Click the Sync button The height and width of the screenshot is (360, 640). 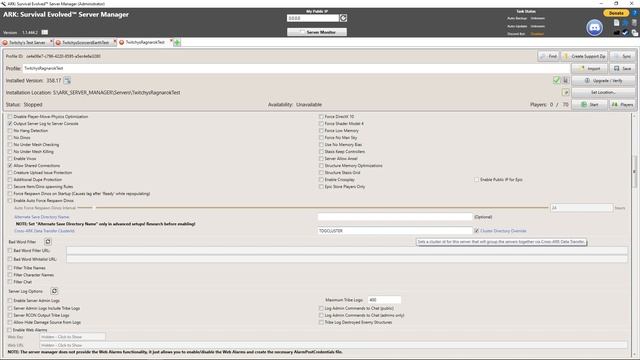622,56
